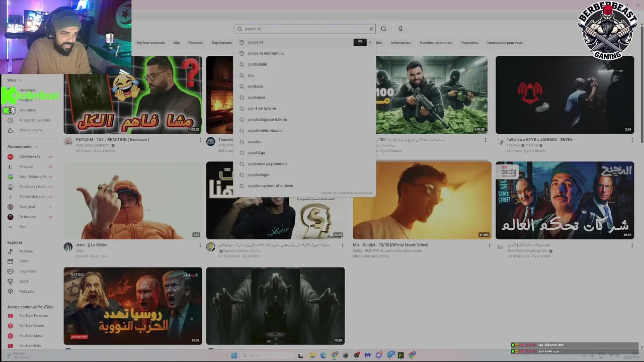The width and height of the screenshot is (644, 362).
Task: Expand the Vous section chevron
Action: click(20, 80)
